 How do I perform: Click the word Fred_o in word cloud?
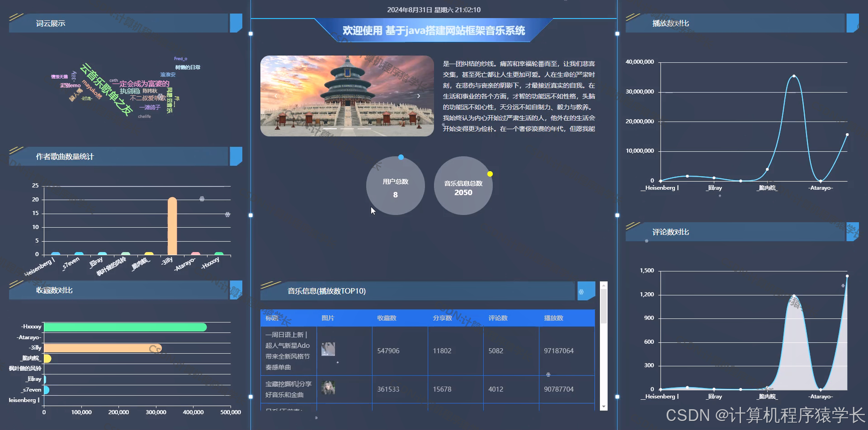[180, 59]
